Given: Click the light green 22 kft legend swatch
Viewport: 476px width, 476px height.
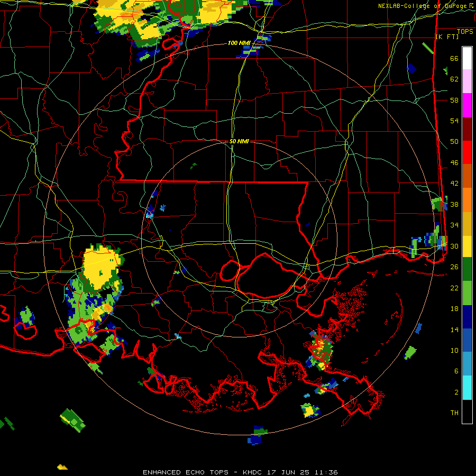Looking at the screenshot, I should [x=467, y=292].
